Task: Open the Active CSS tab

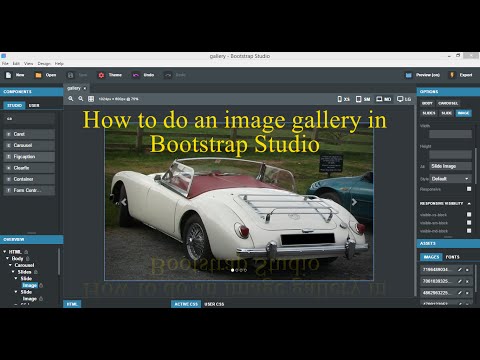Action: pos(186,304)
